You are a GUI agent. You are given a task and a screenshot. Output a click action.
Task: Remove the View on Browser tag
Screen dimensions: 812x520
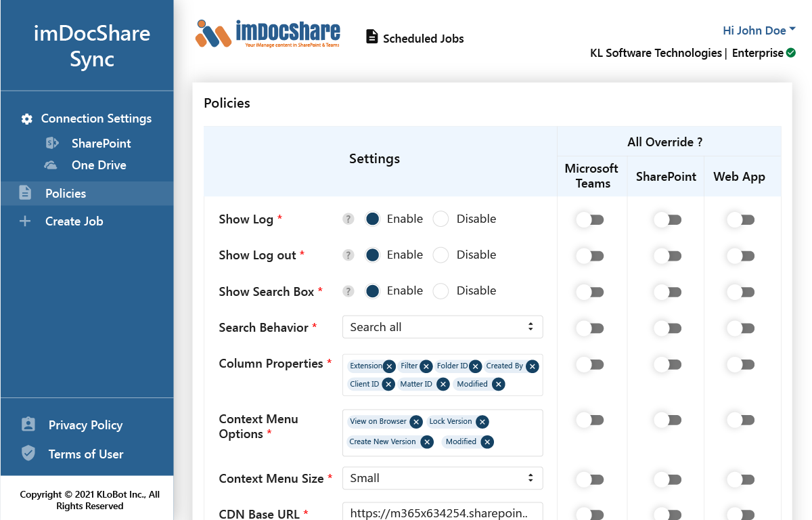coord(416,422)
